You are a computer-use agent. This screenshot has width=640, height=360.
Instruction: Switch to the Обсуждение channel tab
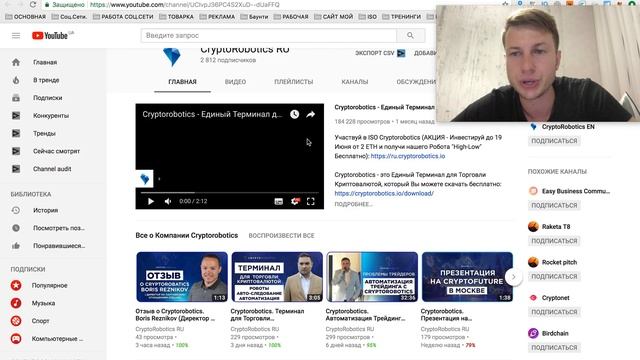click(x=416, y=82)
